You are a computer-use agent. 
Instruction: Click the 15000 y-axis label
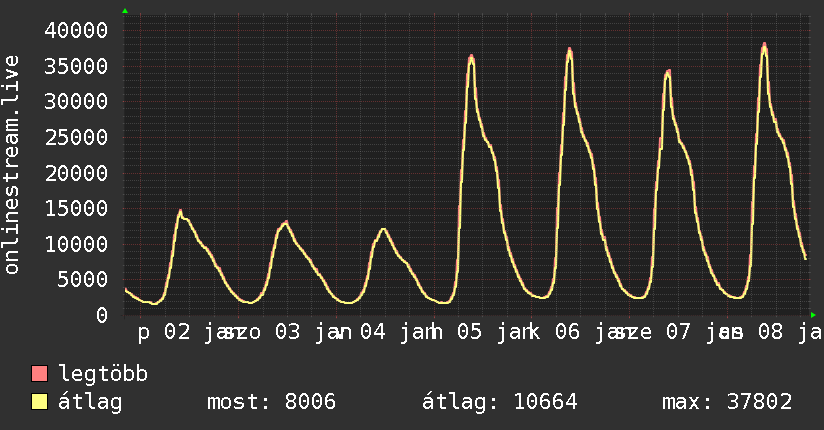[x=76, y=209]
